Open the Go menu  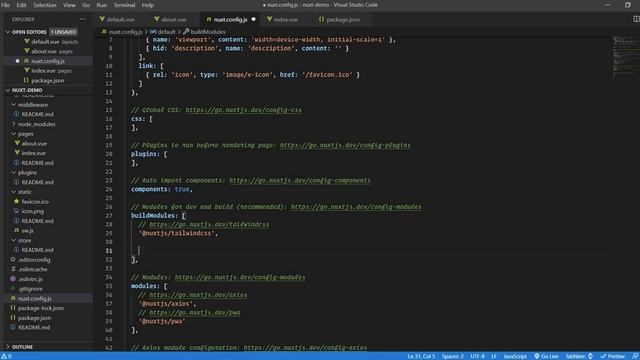click(86, 5)
